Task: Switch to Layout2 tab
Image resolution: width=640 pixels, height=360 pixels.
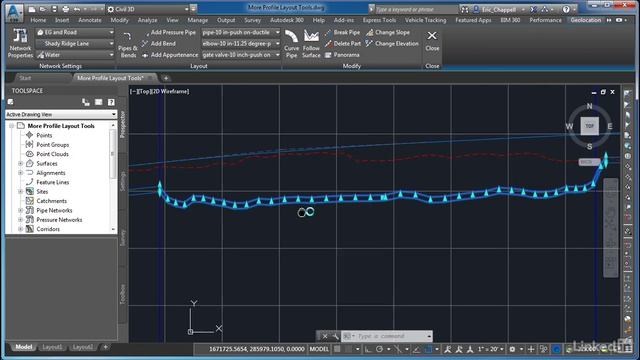Action: pyautogui.click(x=82, y=347)
